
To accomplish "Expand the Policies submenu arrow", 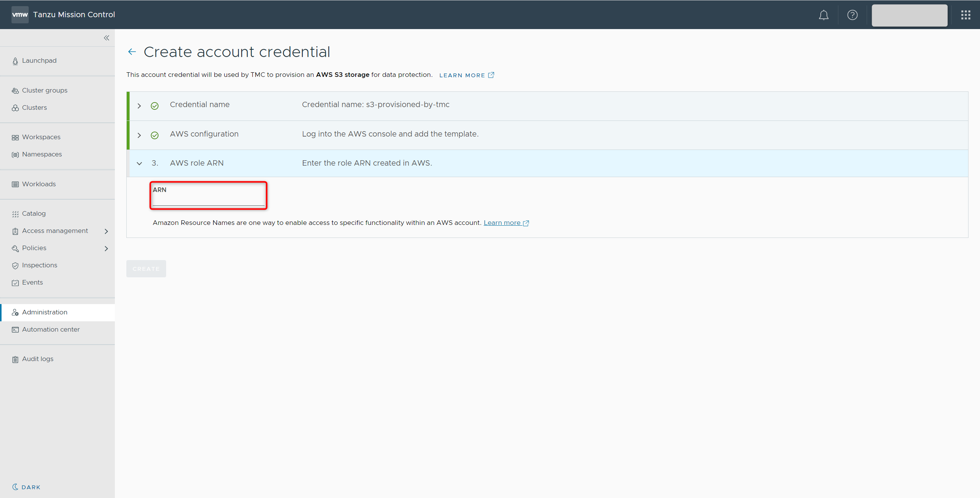I will click(x=106, y=249).
